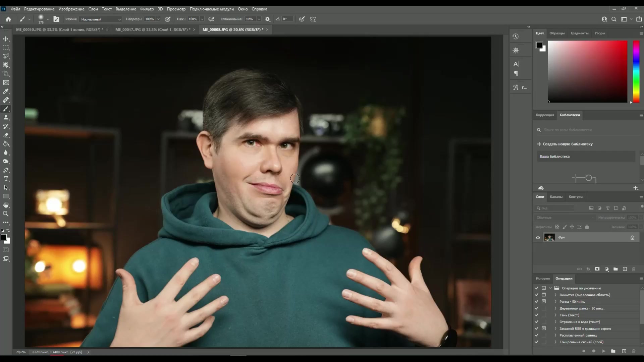Image resolution: width=644 pixels, height=362 pixels.
Task: Click the Healing Brush tool
Action: pos(6,100)
